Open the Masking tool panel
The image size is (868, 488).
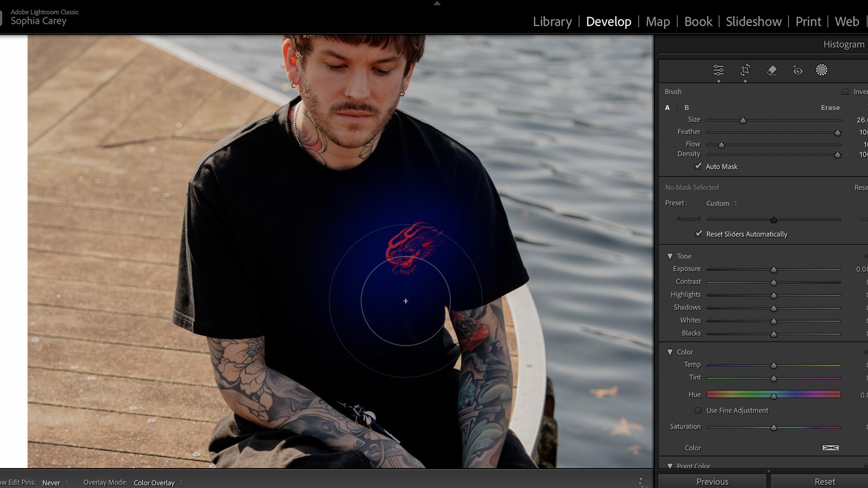coord(821,70)
